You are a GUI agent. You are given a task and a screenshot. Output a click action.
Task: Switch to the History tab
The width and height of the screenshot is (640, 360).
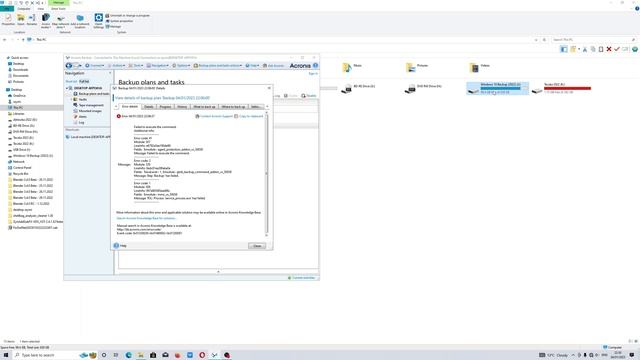tap(182, 107)
